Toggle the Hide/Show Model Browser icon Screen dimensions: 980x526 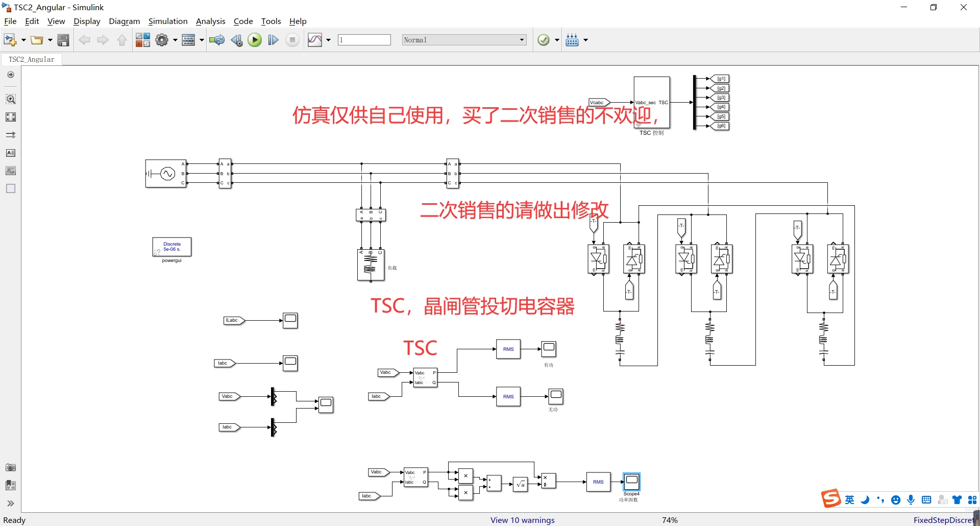(x=10, y=504)
